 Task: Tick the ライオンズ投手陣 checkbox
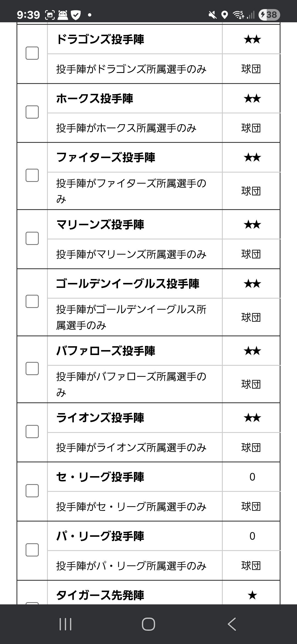coord(32,432)
